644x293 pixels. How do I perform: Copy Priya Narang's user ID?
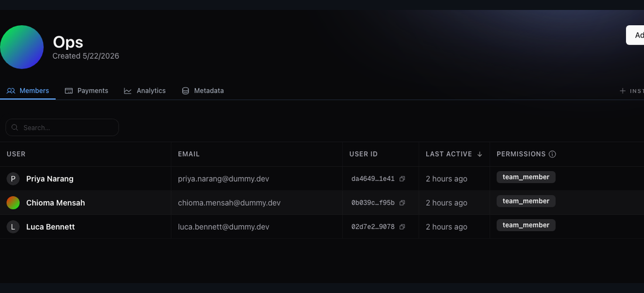pos(402,179)
